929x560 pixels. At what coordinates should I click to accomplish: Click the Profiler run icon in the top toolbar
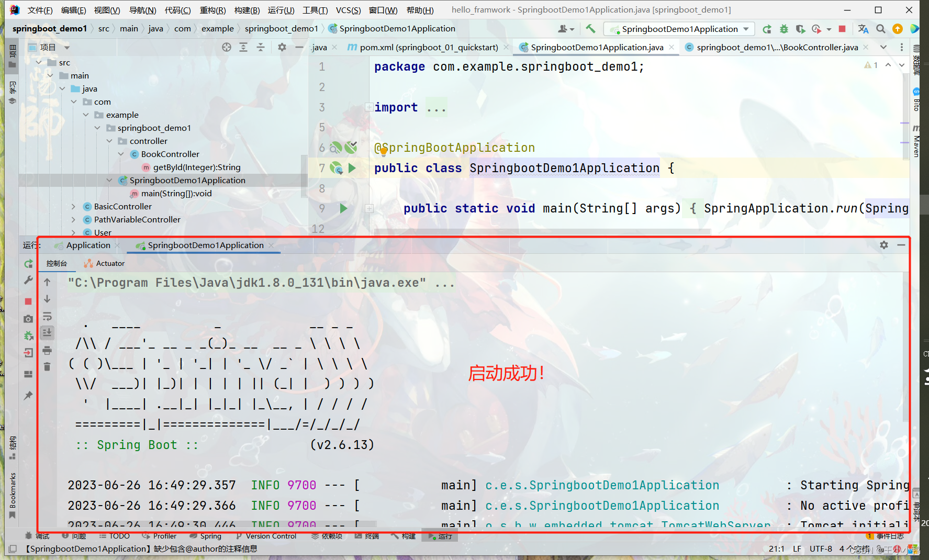(816, 29)
